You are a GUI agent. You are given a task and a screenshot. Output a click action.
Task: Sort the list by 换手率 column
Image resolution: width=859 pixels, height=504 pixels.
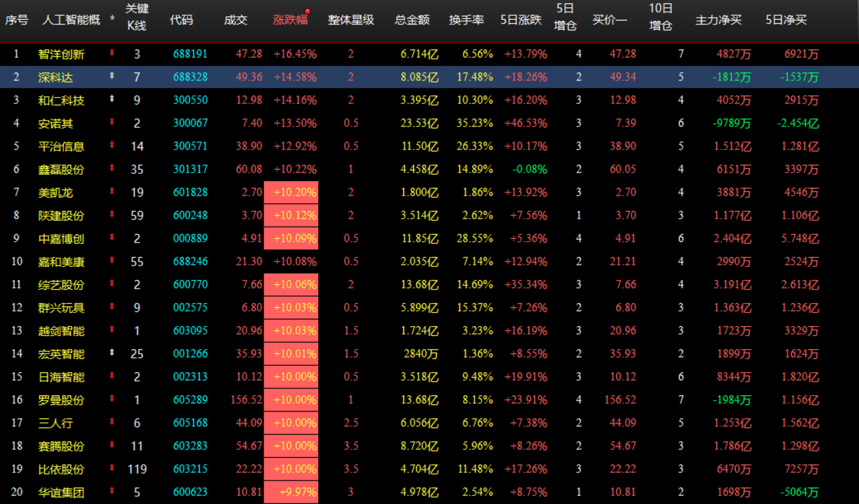pyautogui.click(x=466, y=20)
